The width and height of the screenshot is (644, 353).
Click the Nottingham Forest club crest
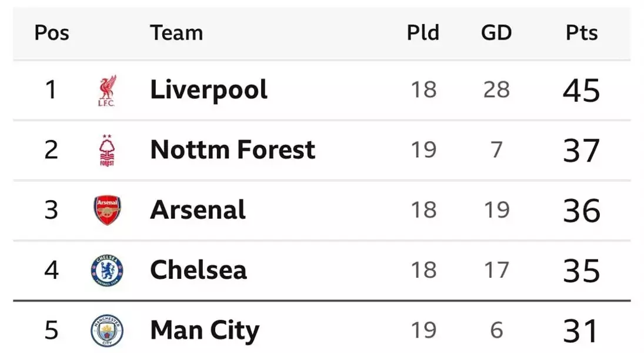107,151
